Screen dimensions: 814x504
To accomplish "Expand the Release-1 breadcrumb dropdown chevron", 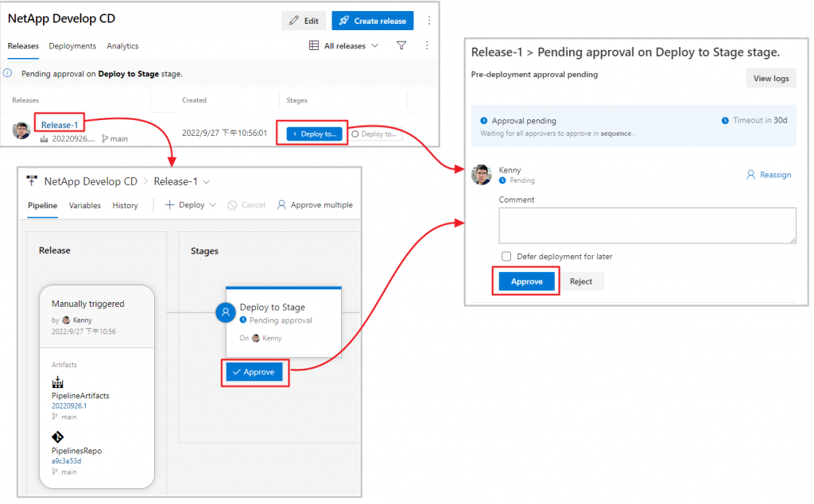I will (x=206, y=182).
